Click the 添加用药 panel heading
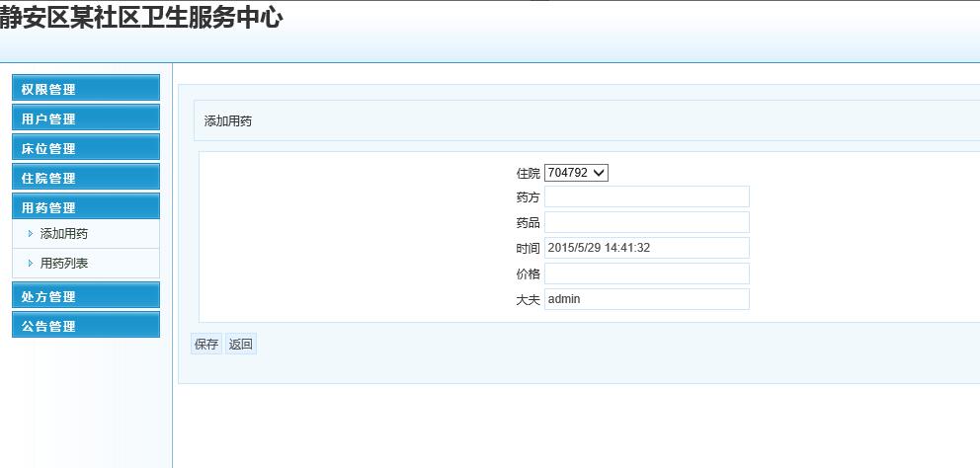 point(227,121)
